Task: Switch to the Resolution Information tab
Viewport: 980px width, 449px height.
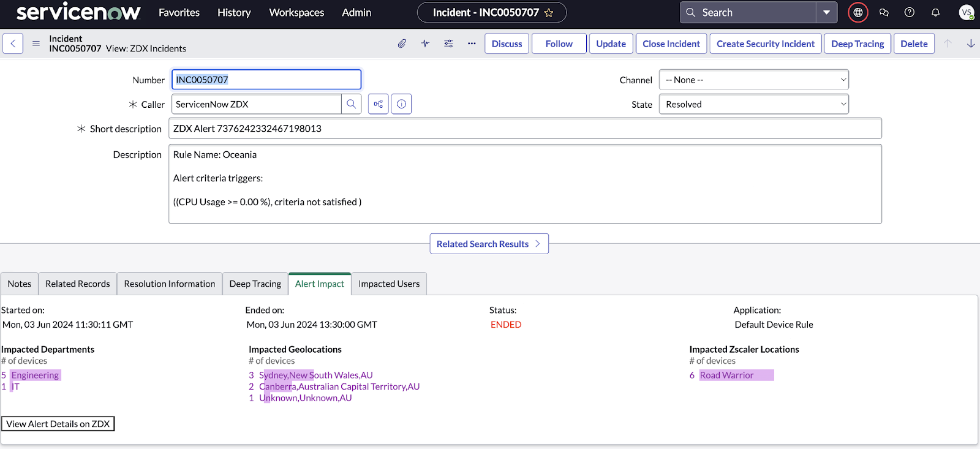Action: tap(170, 284)
